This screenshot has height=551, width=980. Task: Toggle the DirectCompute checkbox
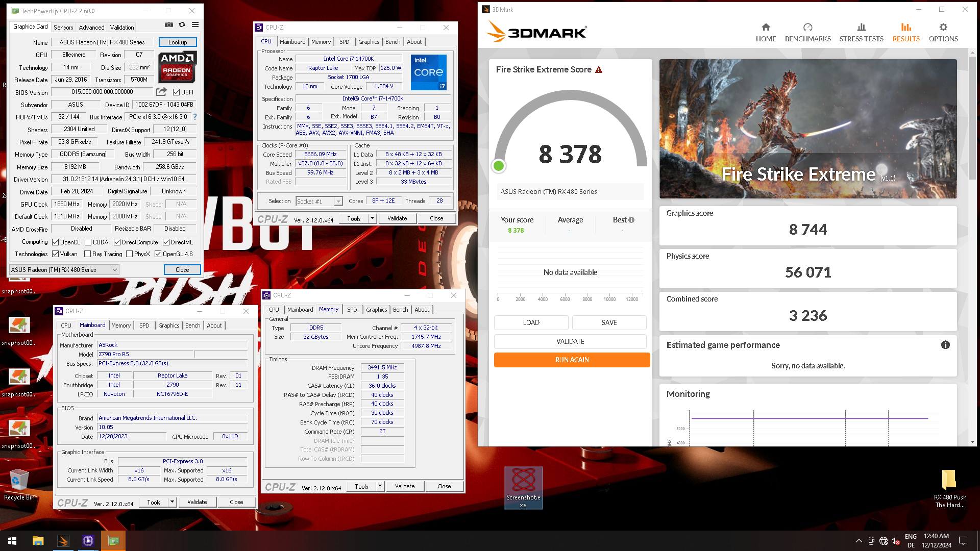pyautogui.click(x=117, y=242)
